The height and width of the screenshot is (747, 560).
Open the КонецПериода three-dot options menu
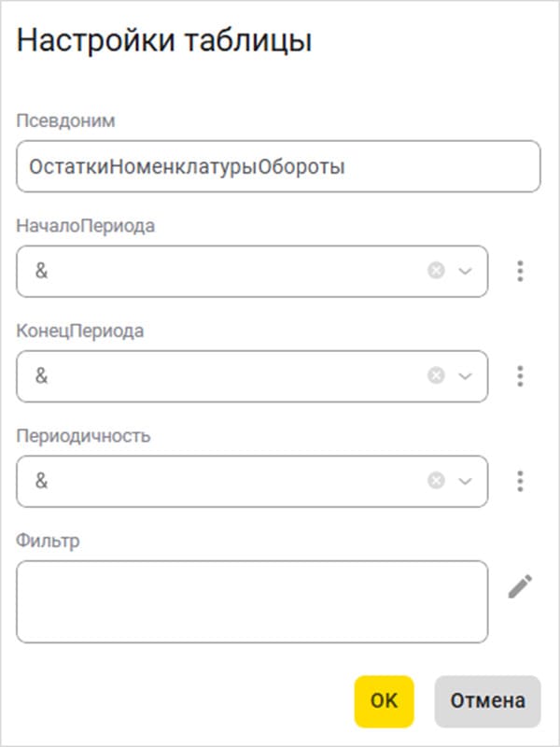[x=520, y=375]
